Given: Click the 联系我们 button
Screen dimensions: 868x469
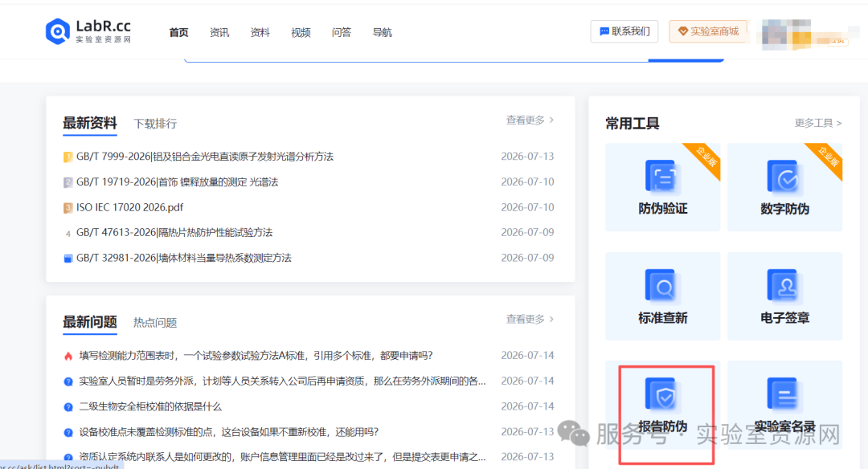Looking at the screenshot, I should click(624, 31).
